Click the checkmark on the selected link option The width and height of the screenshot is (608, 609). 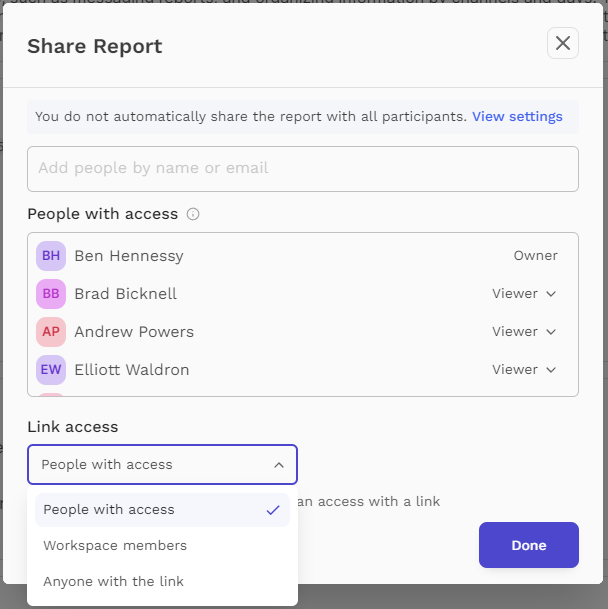pos(273,510)
